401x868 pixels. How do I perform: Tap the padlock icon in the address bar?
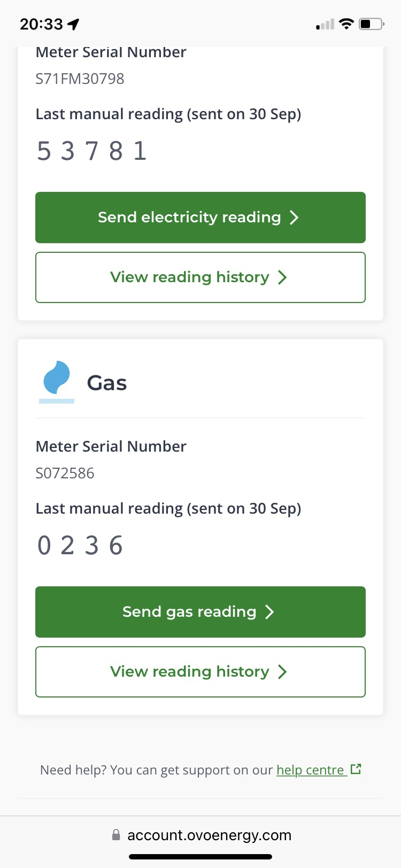116,835
